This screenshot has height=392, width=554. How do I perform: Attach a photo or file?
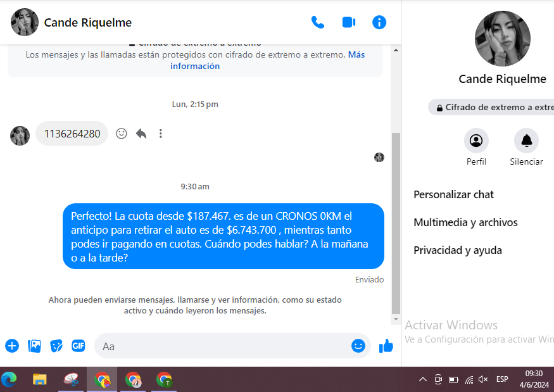pyautogui.click(x=34, y=346)
